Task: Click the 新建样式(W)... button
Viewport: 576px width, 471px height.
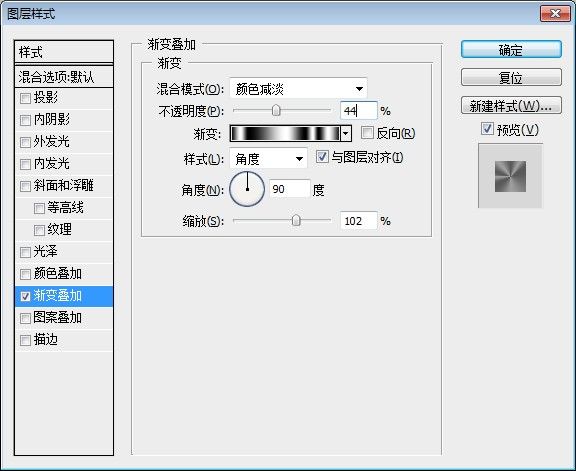Action: coord(511,106)
